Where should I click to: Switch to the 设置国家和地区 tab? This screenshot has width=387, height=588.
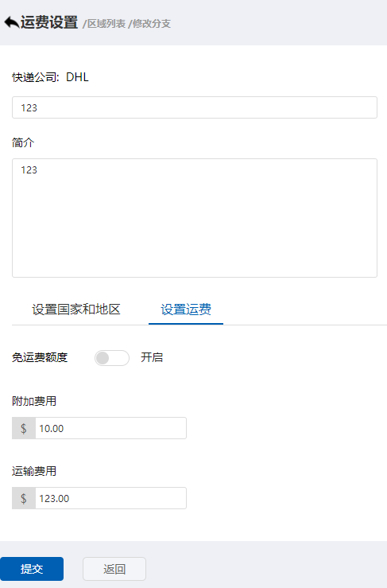[76, 310]
